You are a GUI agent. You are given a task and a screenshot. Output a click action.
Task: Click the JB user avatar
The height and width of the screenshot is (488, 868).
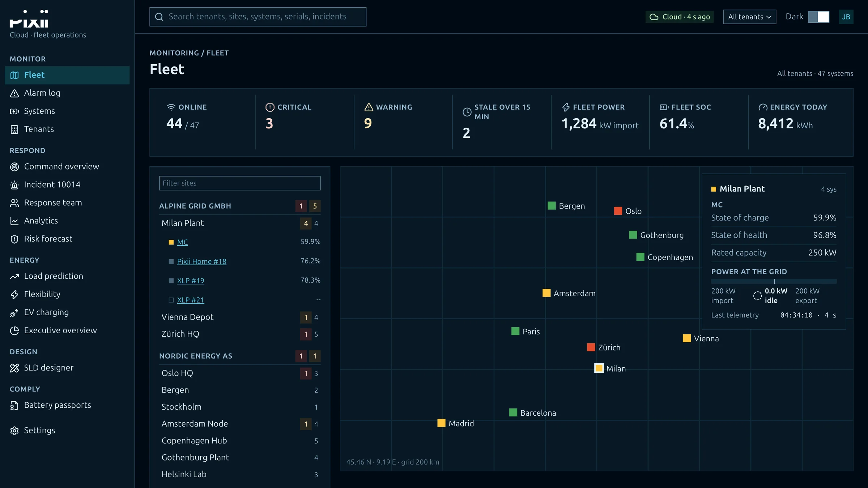[x=846, y=17]
